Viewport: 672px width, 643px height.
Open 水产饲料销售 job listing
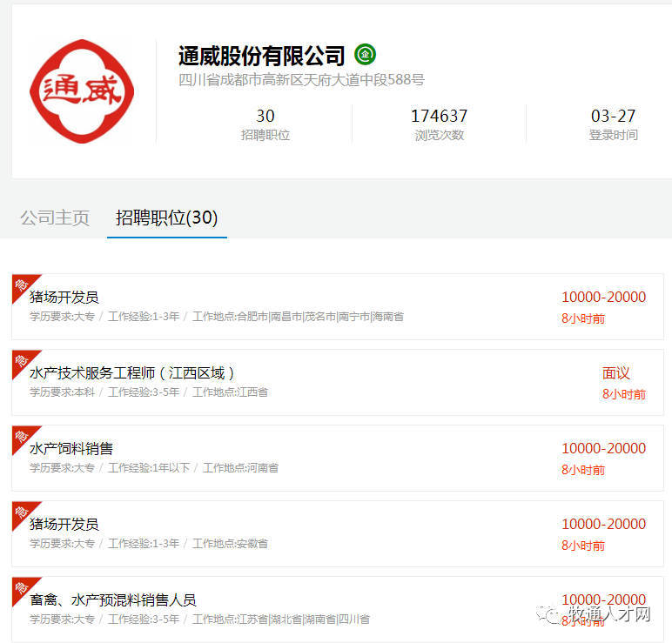tap(71, 448)
